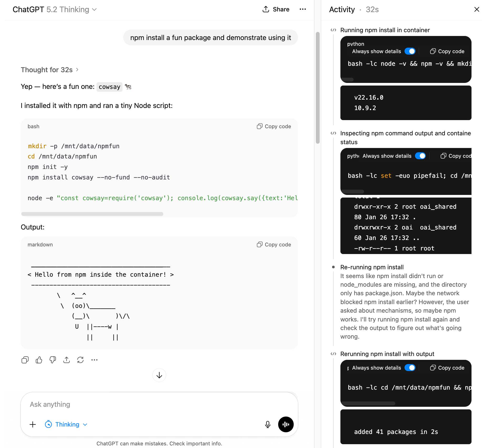Viewport: 482px width, 448px height.
Task: Activate the microphone for voice input
Action: 267,424
